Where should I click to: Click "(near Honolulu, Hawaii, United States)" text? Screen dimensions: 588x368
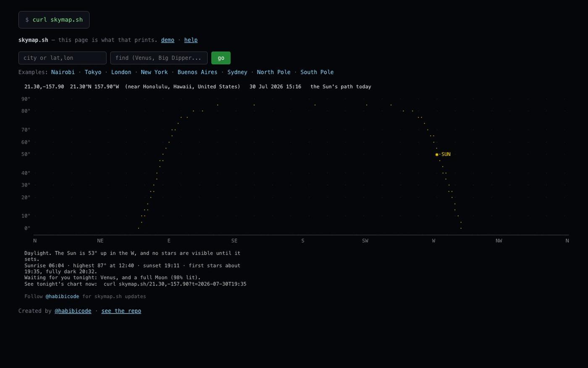(x=183, y=87)
